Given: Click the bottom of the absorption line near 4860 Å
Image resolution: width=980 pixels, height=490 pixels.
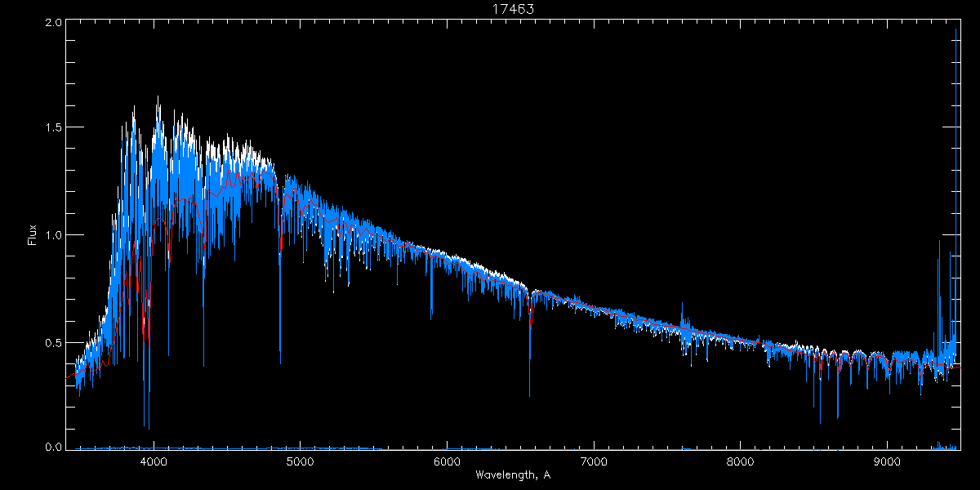Looking at the screenshot, I should 280,359.
